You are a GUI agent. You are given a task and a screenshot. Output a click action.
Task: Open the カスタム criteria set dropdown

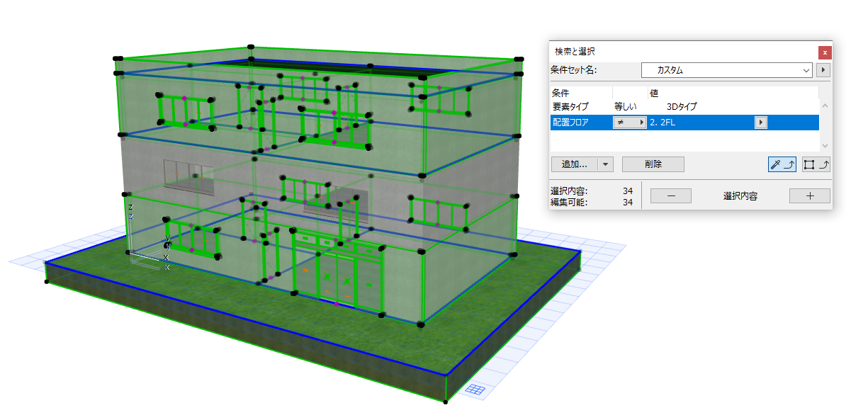tap(726, 70)
